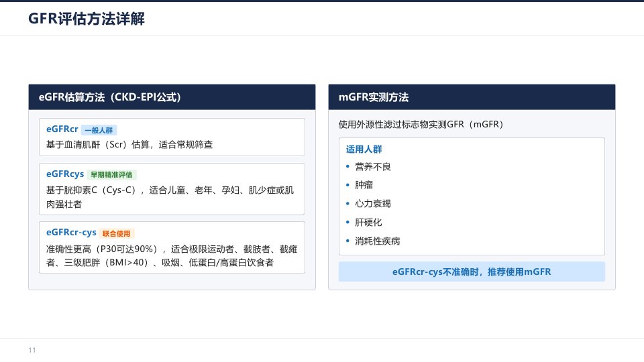Click the eGFRcys heading
The image size is (644, 362).
pyautogui.click(x=65, y=174)
